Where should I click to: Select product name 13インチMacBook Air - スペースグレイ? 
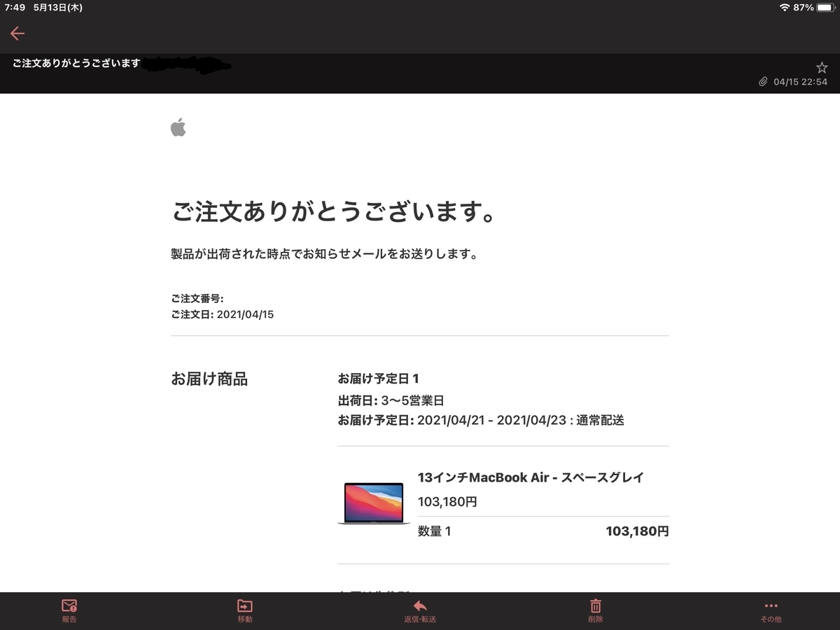click(531, 477)
